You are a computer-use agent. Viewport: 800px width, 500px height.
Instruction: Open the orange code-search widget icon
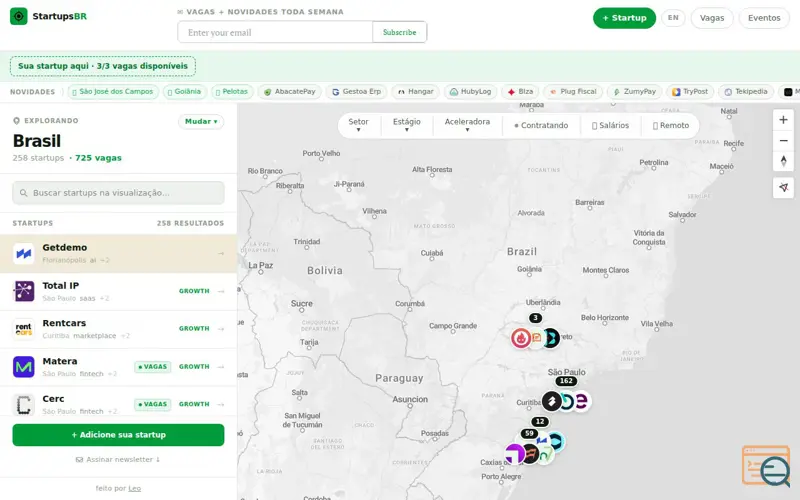(x=766, y=466)
